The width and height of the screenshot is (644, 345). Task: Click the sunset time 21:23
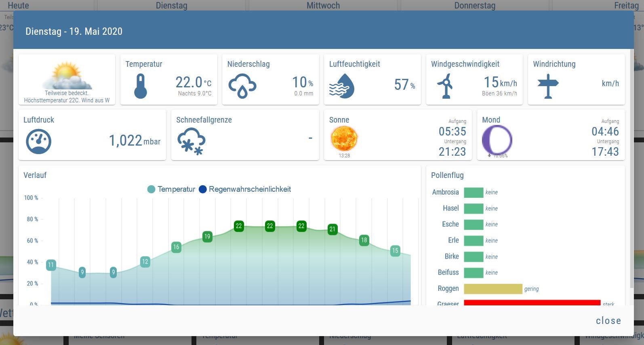[x=452, y=152]
